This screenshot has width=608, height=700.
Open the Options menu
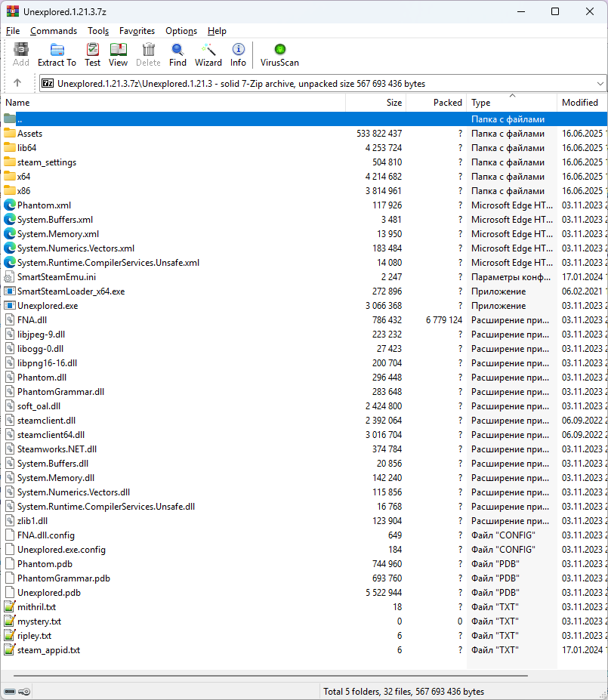(x=181, y=31)
